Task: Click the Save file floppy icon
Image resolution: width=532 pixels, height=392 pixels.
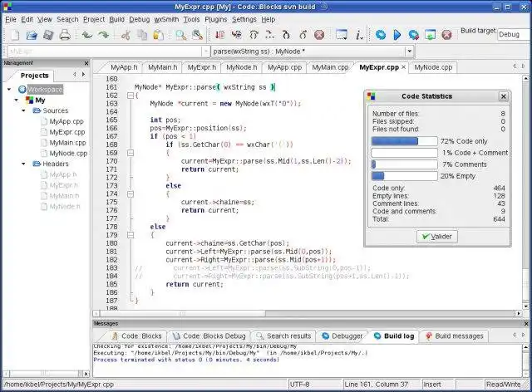Action: pos(49,35)
